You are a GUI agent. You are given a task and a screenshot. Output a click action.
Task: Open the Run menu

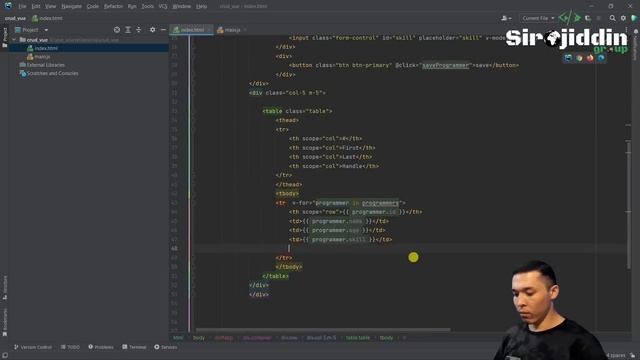(x=132, y=7)
